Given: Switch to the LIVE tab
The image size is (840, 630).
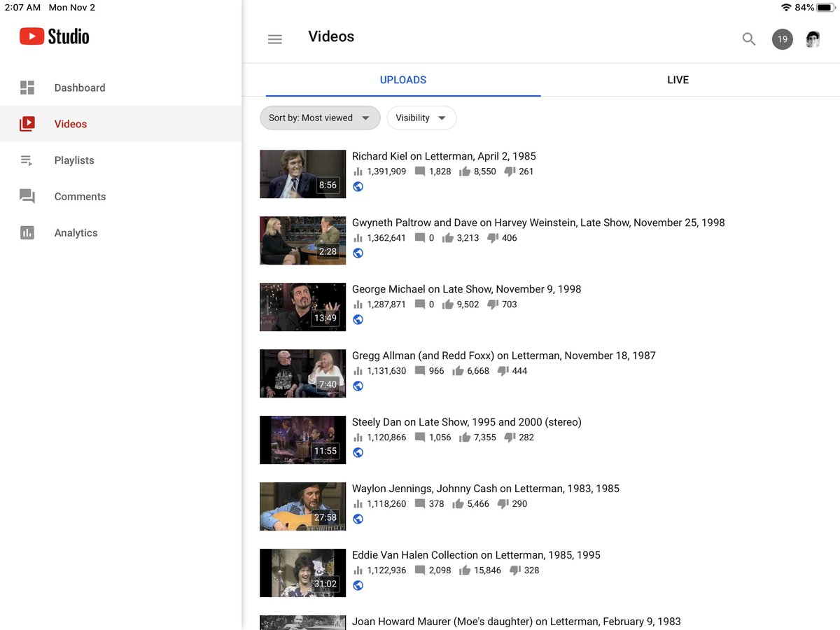Looking at the screenshot, I should pos(678,80).
